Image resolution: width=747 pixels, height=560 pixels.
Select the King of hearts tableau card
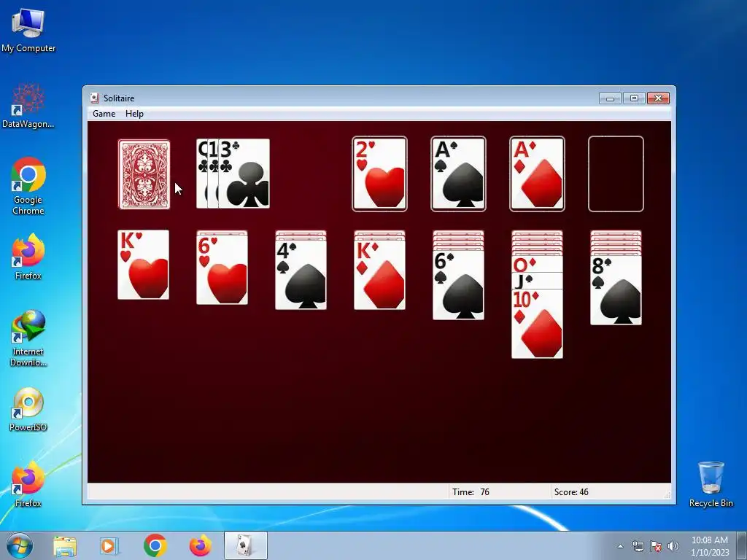coord(144,265)
